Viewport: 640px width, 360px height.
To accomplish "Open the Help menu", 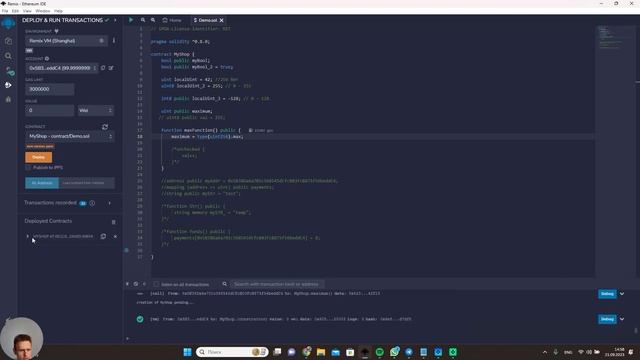I will coord(58,11).
